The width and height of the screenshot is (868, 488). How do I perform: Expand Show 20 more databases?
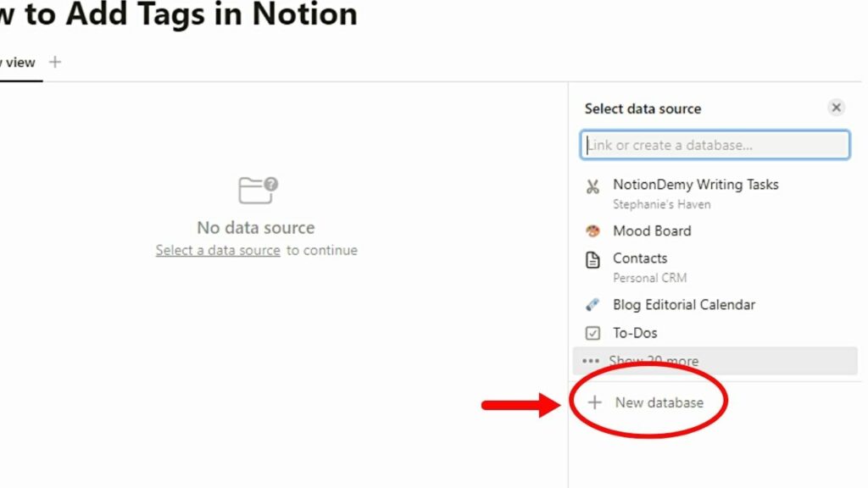click(654, 360)
